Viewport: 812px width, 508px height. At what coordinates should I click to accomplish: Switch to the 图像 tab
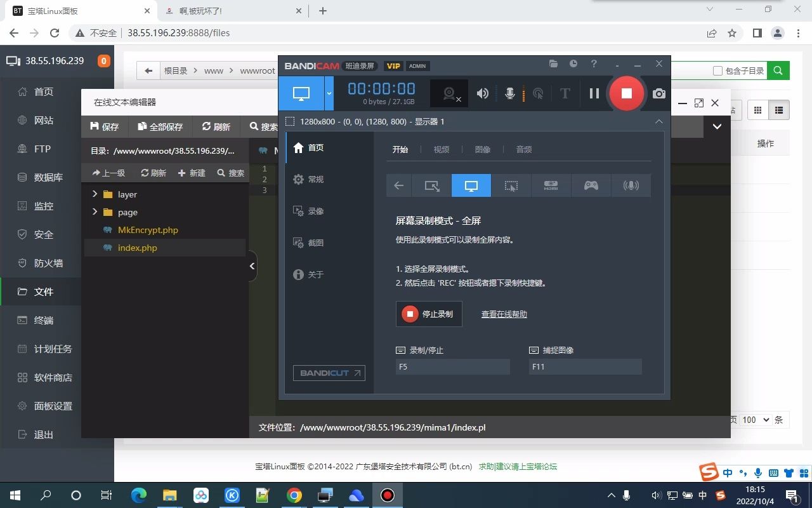[483, 149]
